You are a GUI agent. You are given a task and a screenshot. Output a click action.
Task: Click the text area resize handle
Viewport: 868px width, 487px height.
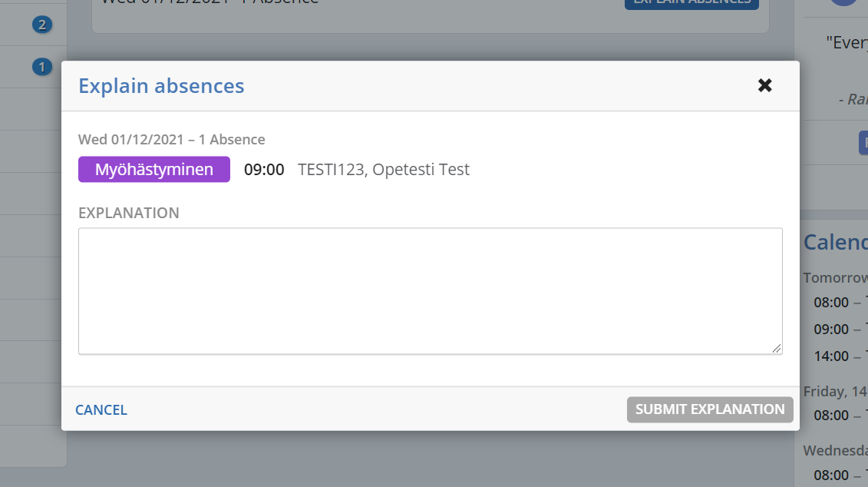tap(777, 349)
